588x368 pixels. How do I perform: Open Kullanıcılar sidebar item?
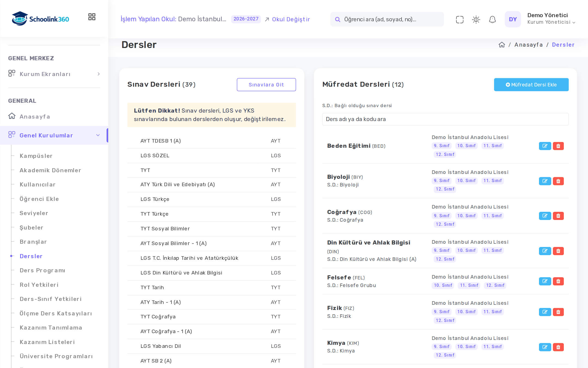tap(38, 184)
